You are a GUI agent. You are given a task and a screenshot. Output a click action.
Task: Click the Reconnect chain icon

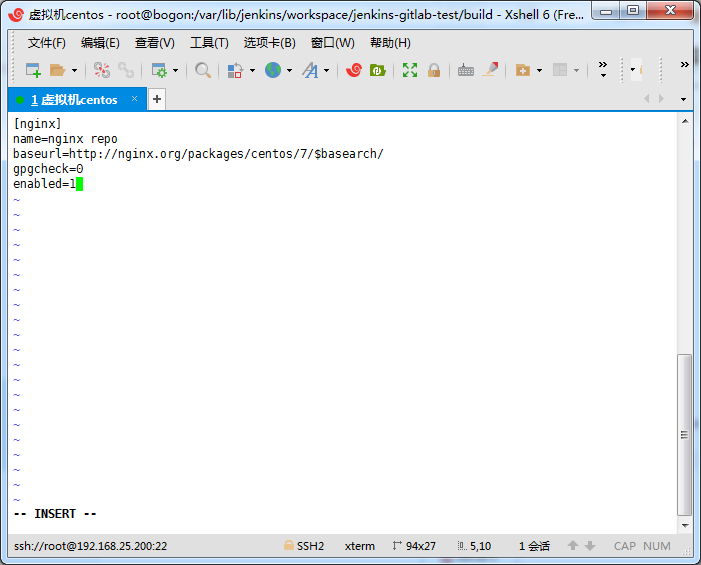point(126,70)
